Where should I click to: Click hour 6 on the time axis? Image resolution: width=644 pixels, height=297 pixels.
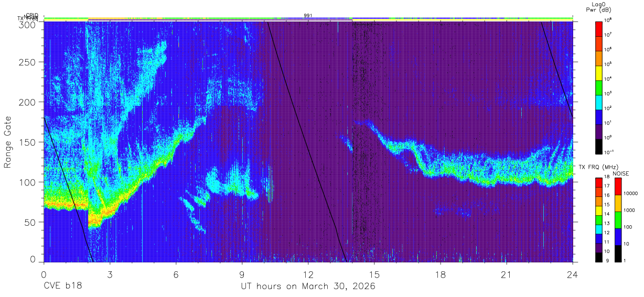[x=176, y=275]
